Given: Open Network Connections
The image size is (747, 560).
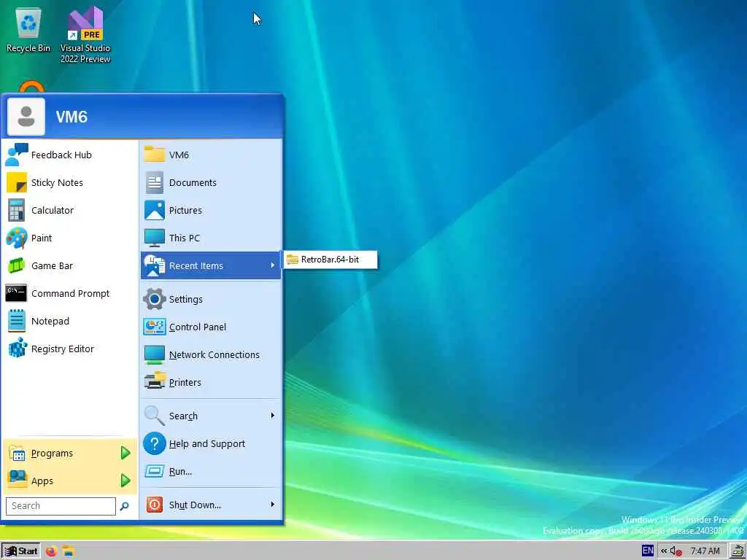Looking at the screenshot, I should pyautogui.click(x=211, y=354).
